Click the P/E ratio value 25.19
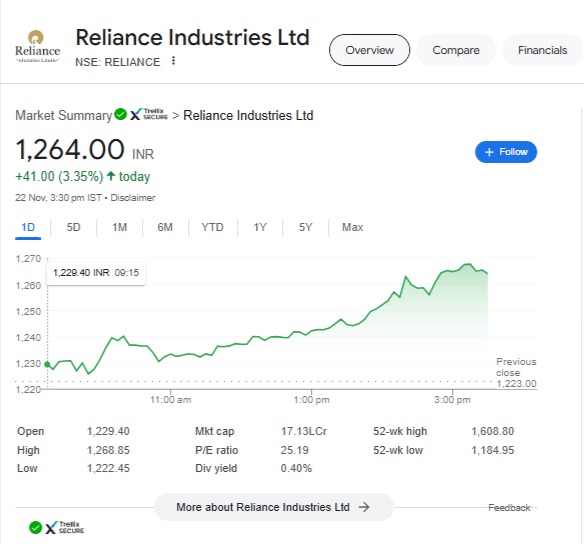Viewport: 584px width, 544px height. click(x=294, y=450)
